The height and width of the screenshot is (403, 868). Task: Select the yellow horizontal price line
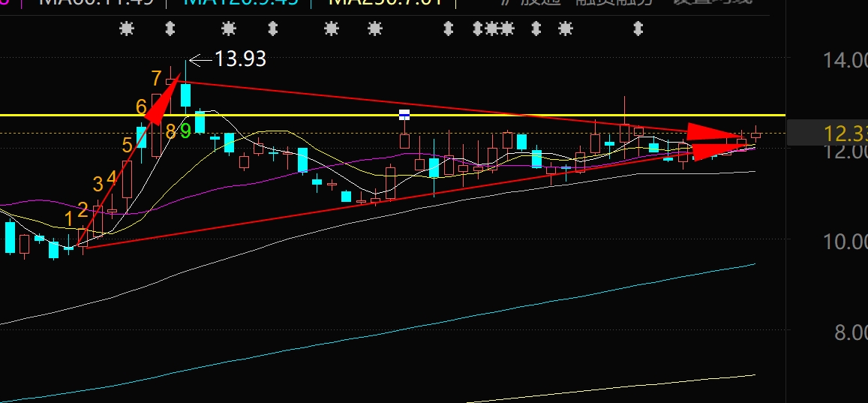tap(392, 115)
